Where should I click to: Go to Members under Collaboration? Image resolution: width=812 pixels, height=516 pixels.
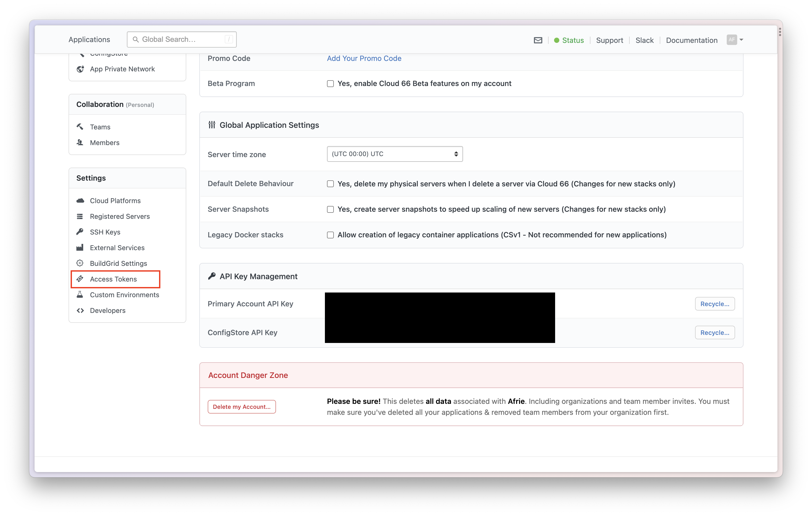(x=105, y=142)
